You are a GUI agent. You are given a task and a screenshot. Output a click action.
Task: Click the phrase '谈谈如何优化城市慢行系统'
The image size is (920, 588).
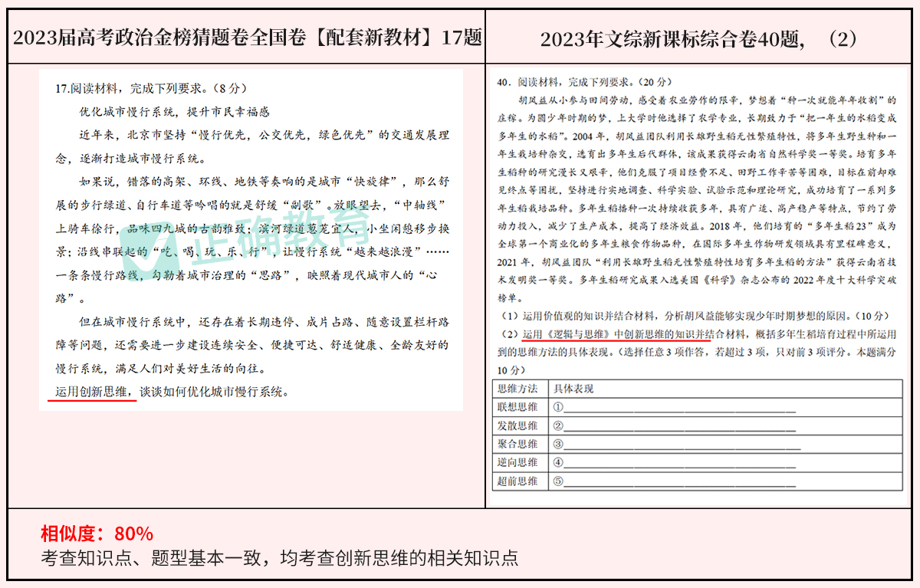(212, 392)
